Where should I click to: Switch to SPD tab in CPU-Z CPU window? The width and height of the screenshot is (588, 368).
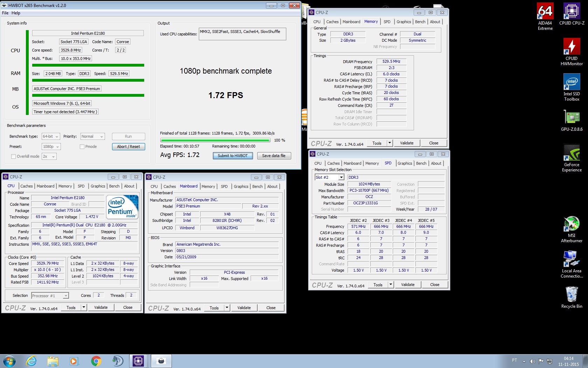[81, 186]
